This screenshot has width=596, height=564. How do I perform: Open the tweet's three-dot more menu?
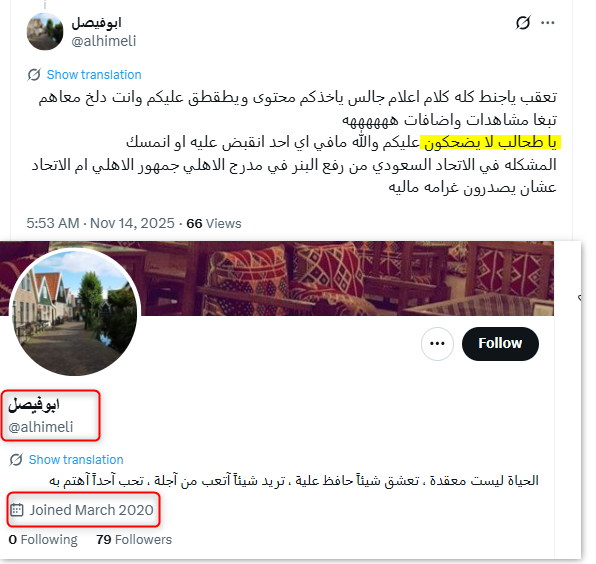pyautogui.click(x=547, y=23)
